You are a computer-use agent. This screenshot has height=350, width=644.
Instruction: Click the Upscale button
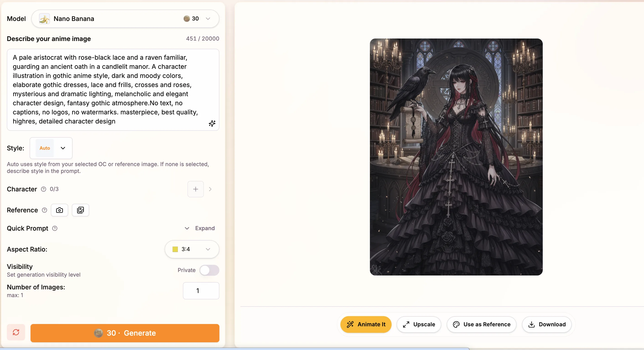pos(419,324)
